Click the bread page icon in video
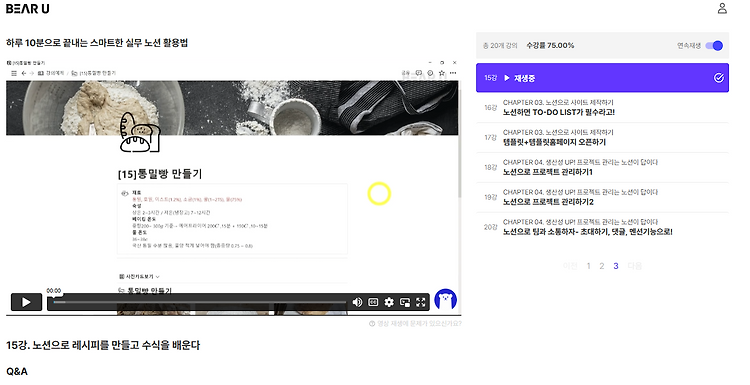 (139, 132)
